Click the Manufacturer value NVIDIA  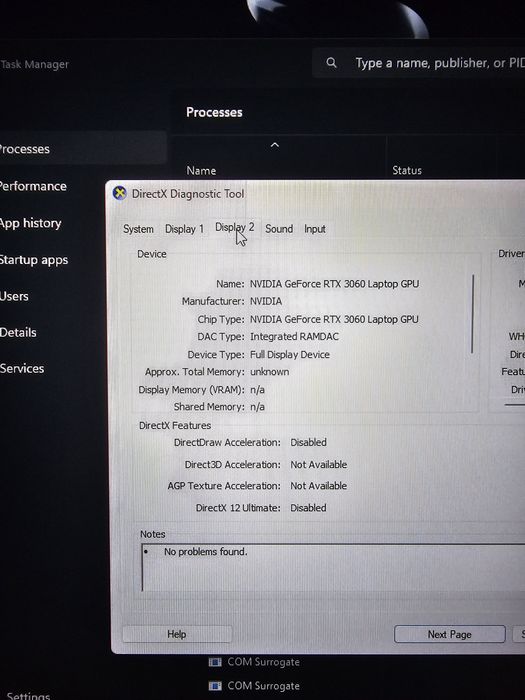tap(266, 301)
